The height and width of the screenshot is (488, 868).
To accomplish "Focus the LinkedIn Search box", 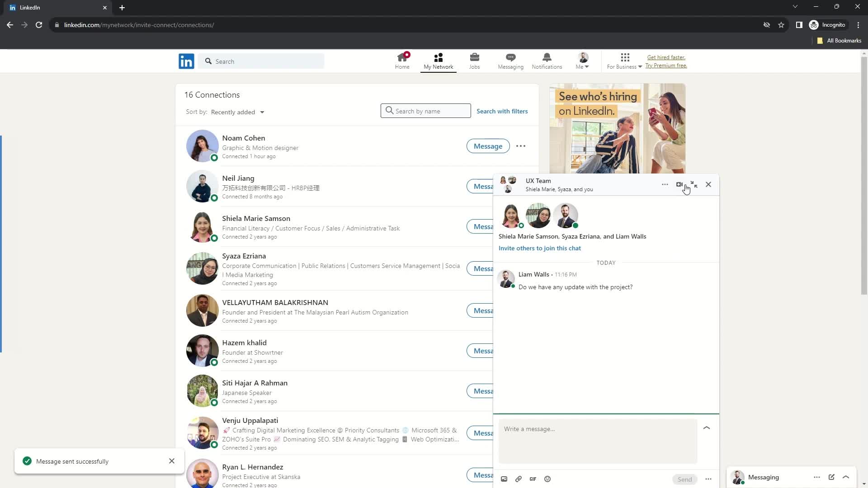I will click(x=262, y=61).
